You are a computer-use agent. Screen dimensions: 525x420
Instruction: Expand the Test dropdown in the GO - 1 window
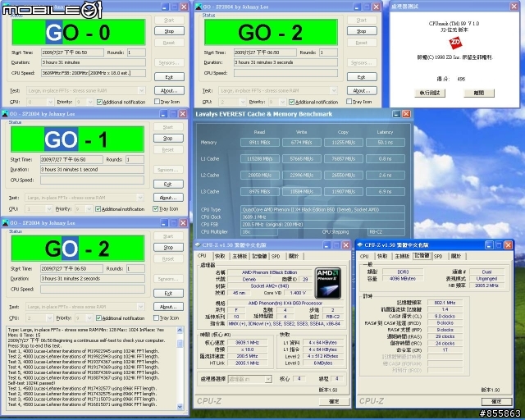tap(140, 198)
